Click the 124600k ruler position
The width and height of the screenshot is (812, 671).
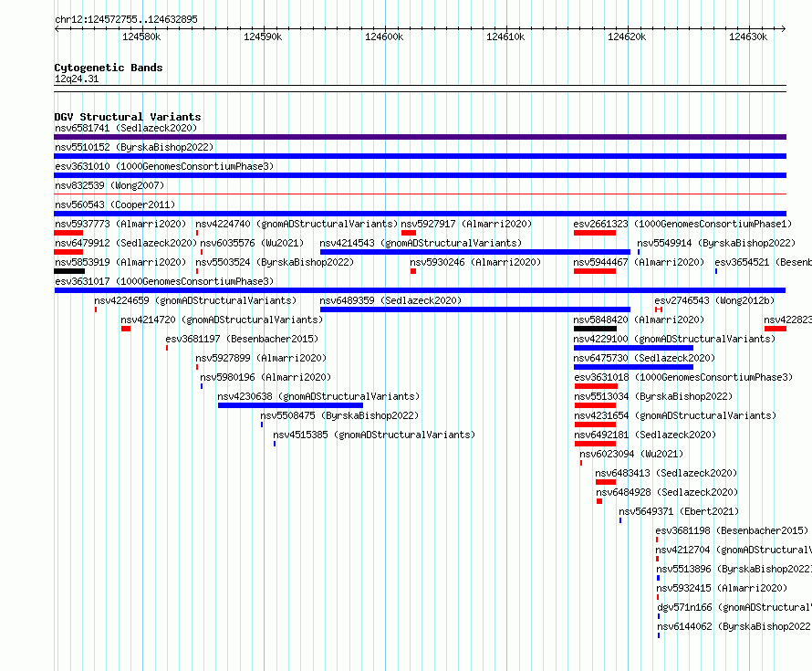(x=384, y=37)
